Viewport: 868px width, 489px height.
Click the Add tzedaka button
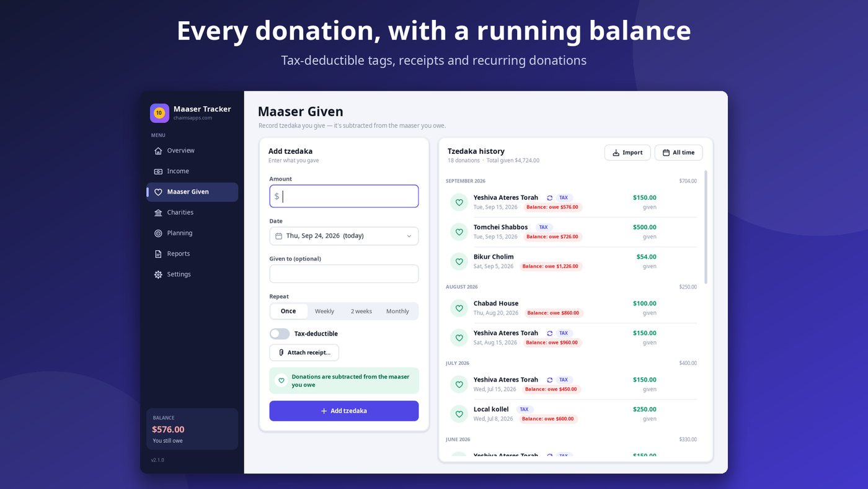pos(344,411)
